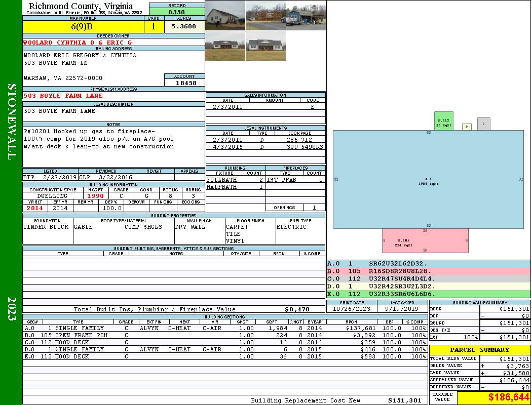Select the account number 18458 box
This screenshot has width=532, height=405.
click(x=184, y=83)
